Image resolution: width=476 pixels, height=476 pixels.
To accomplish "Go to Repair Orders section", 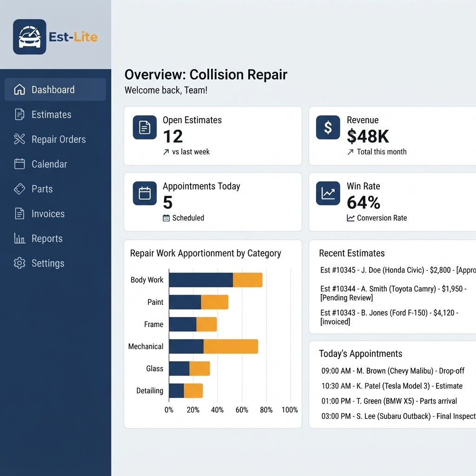I will click(x=55, y=139).
